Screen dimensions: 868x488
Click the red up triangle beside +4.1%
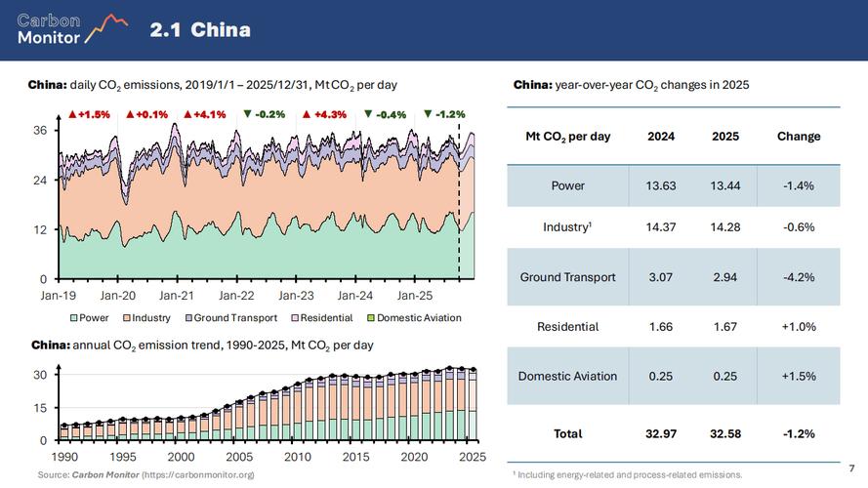click(187, 114)
